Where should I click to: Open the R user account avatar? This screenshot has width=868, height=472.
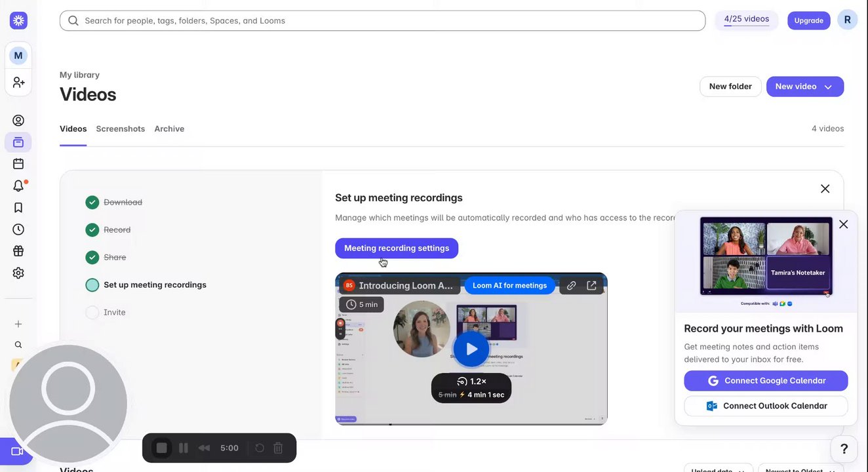[x=847, y=20]
